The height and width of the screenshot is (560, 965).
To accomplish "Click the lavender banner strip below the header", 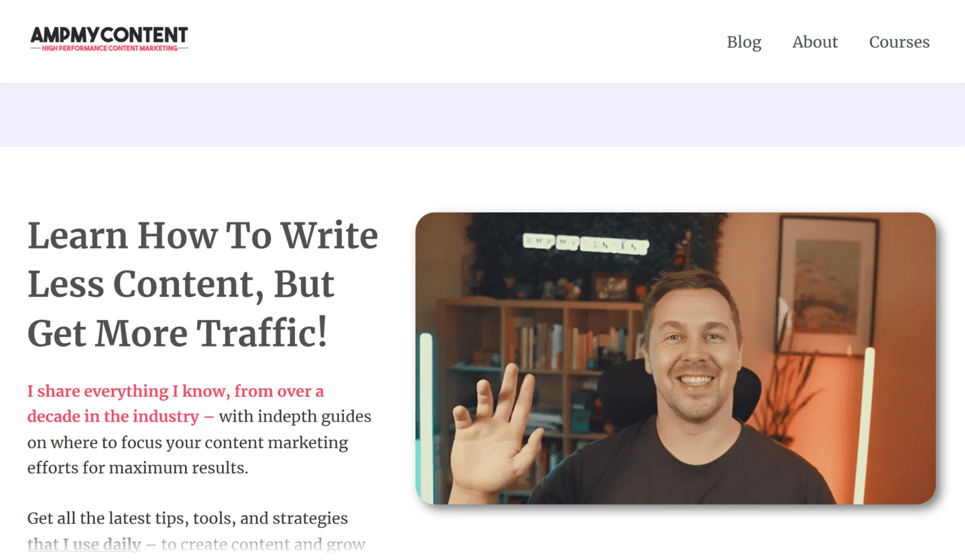I will 482,115.
